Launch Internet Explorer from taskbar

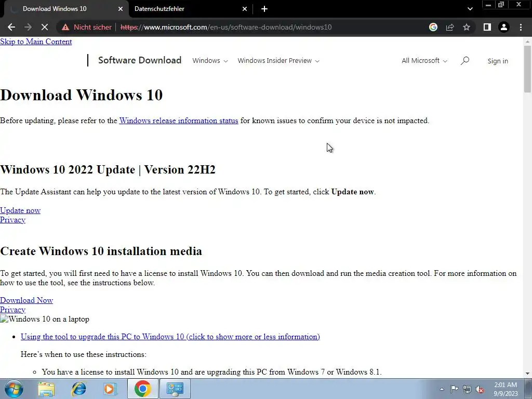78,389
